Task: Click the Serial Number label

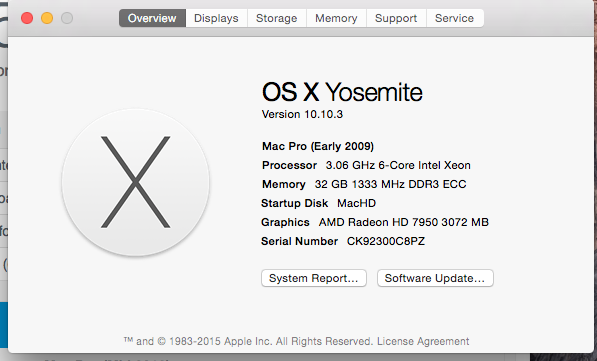Action: pos(300,241)
